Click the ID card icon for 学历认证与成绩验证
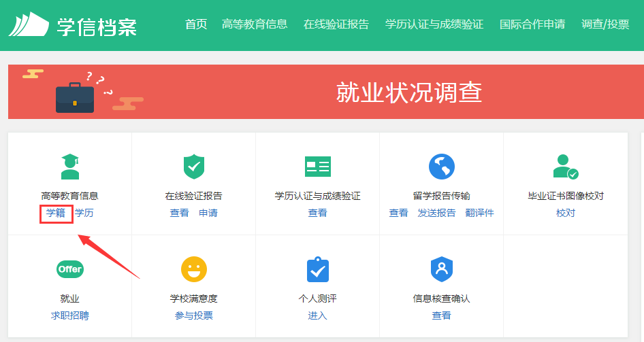The height and width of the screenshot is (342, 644). click(x=317, y=167)
